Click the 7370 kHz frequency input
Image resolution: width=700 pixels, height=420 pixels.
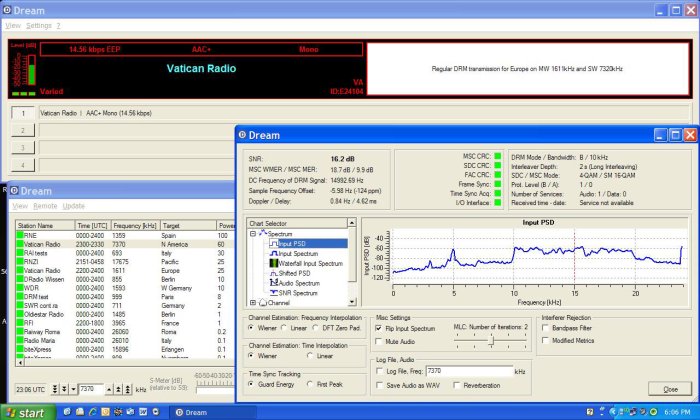click(91, 389)
